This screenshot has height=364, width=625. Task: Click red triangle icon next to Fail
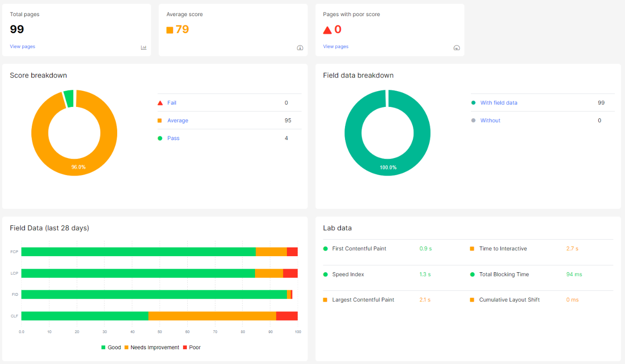pyautogui.click(x=160, y=103)
